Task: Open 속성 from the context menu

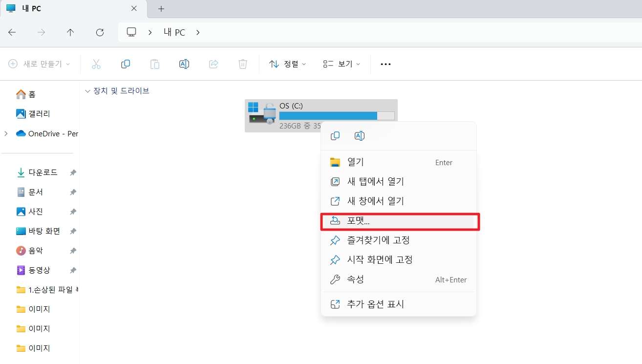Action: [399, 279]
